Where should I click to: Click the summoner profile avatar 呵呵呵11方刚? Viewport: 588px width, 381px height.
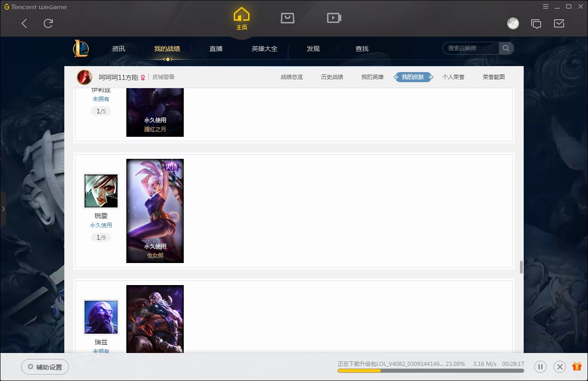85,77
